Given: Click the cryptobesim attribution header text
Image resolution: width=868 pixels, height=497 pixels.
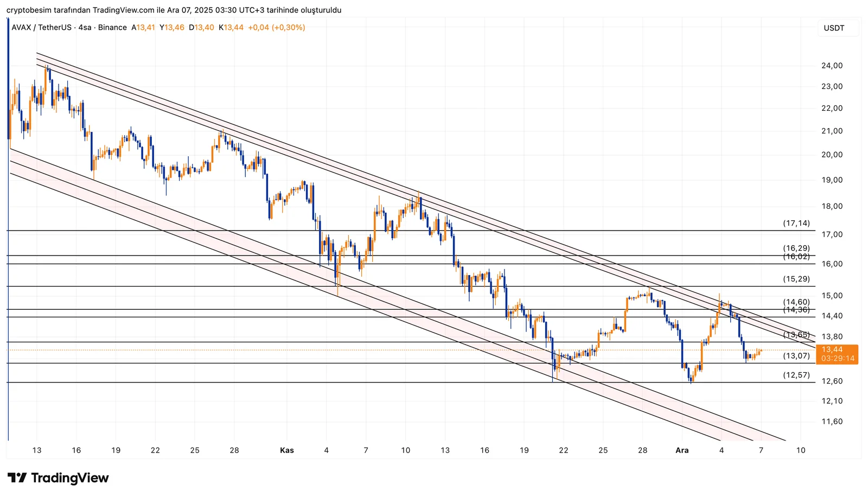Looking at the screenshot, I should (174, 10).
